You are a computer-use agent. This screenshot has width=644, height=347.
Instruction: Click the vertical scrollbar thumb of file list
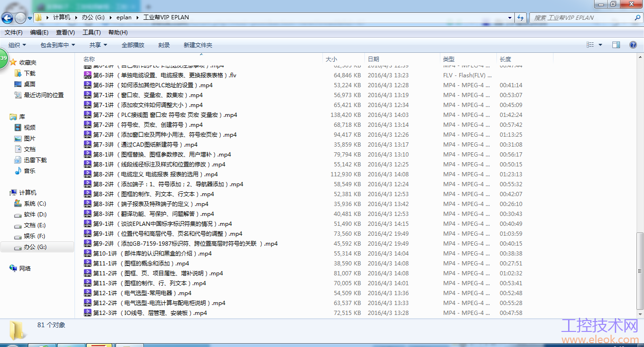pos(639,271)
